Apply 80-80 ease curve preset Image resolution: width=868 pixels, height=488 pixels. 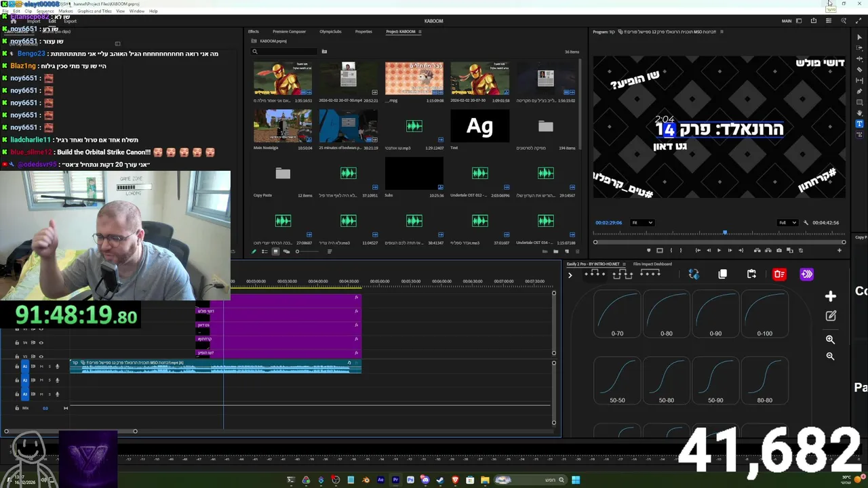point(764,380)
